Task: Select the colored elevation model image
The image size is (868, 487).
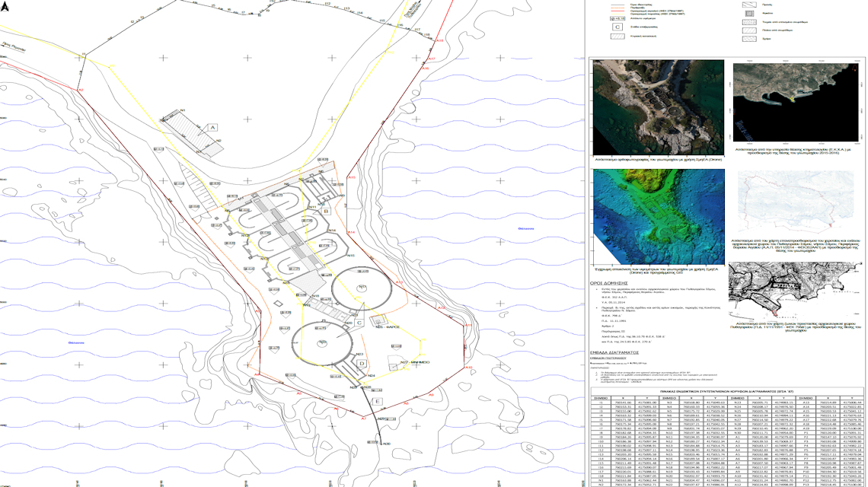Action: coord(659,216)
